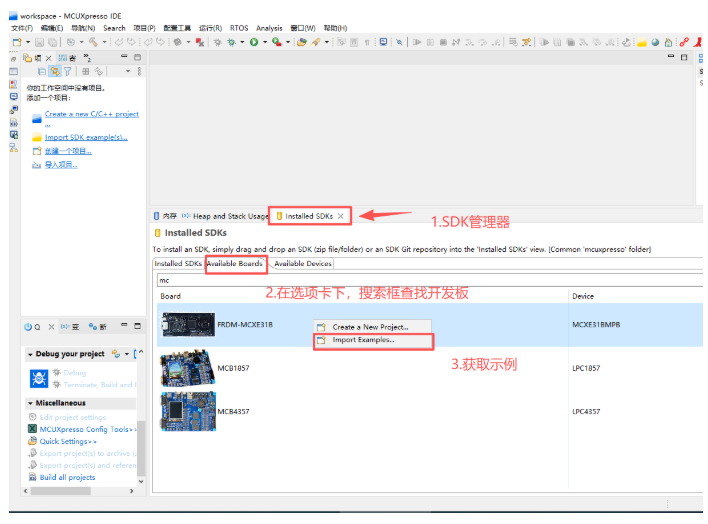Minimize the Project Explorer panel
Viewport: 708px width, 524px height.
point(124,56)
